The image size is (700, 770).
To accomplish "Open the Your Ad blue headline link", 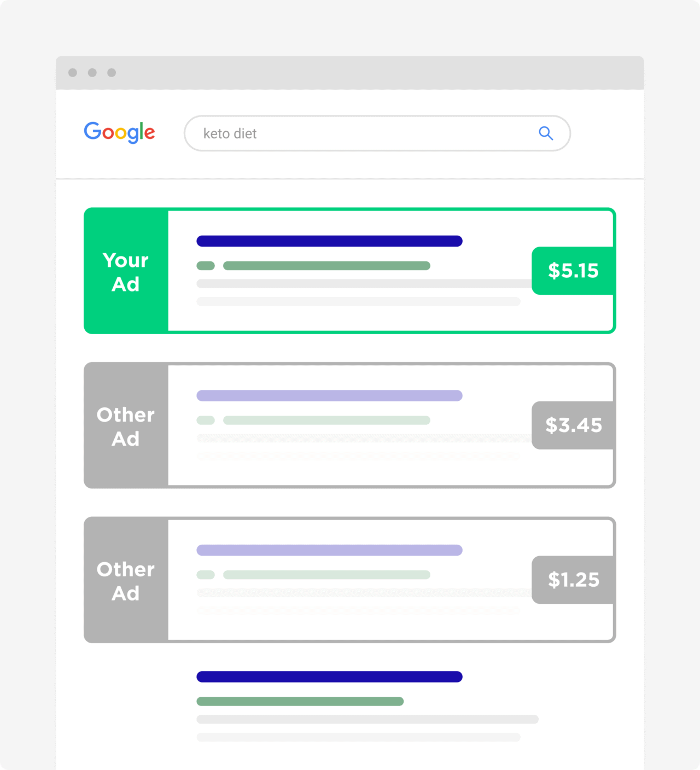I will [x=329, y=241].
